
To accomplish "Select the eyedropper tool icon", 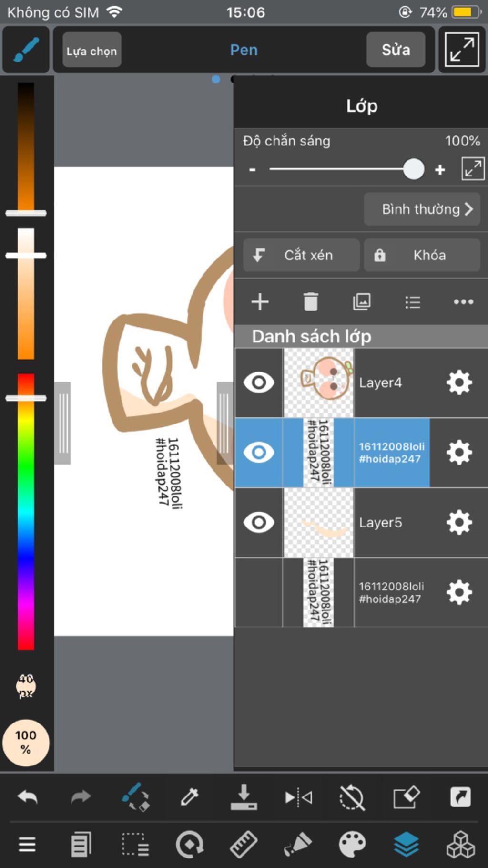I will tap(189, 797).
